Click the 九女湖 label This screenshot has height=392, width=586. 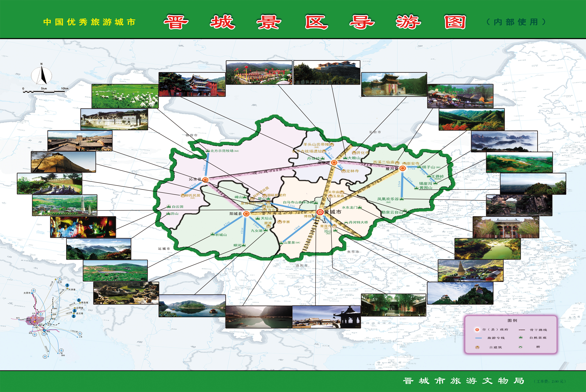click(x=257, y=231)
